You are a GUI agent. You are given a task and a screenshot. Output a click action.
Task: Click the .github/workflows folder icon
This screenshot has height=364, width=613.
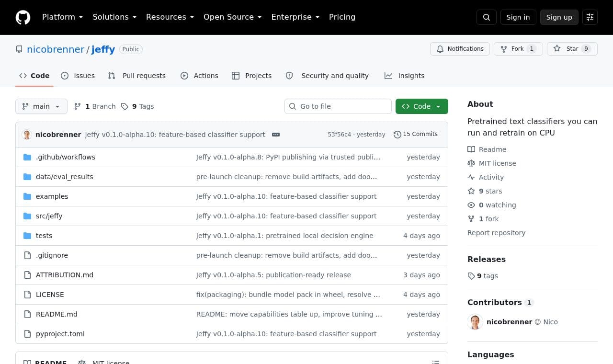point(27,157)
